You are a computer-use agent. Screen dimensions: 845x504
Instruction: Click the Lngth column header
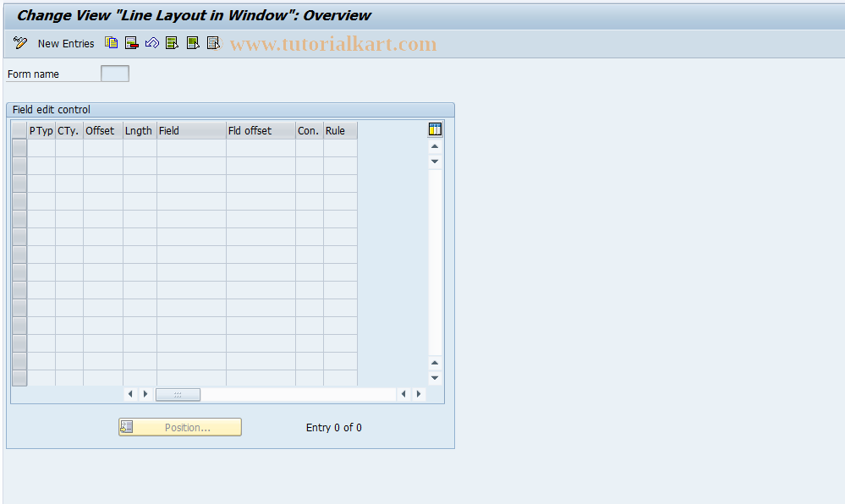coord(140,130)
